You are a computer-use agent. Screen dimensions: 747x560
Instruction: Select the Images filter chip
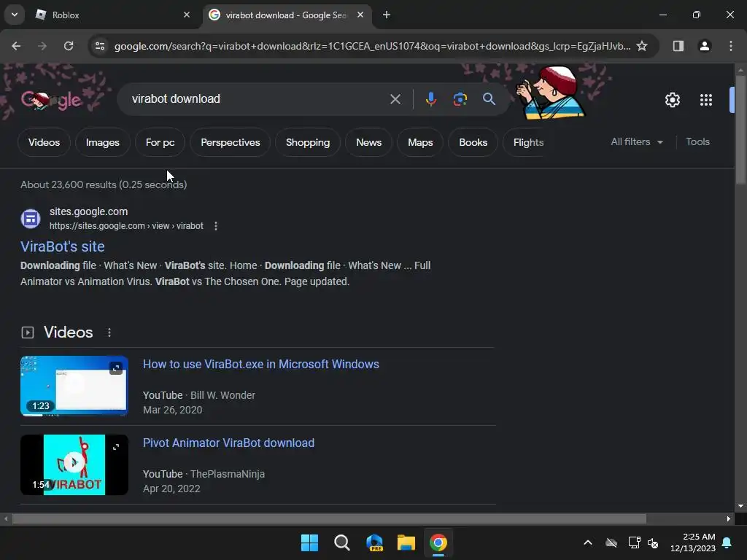coord(102,142)
